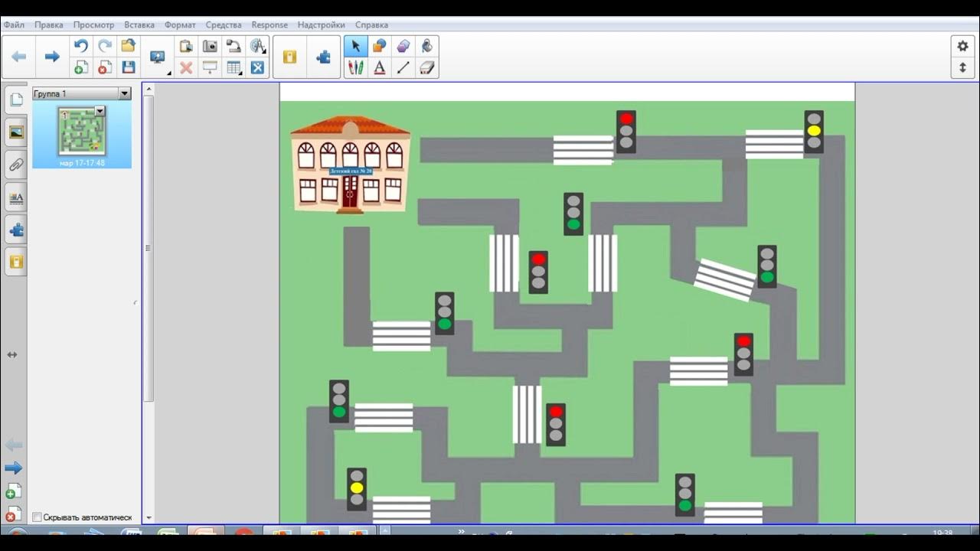Click sidebar scrollbar up arrow

coord(149,90)
